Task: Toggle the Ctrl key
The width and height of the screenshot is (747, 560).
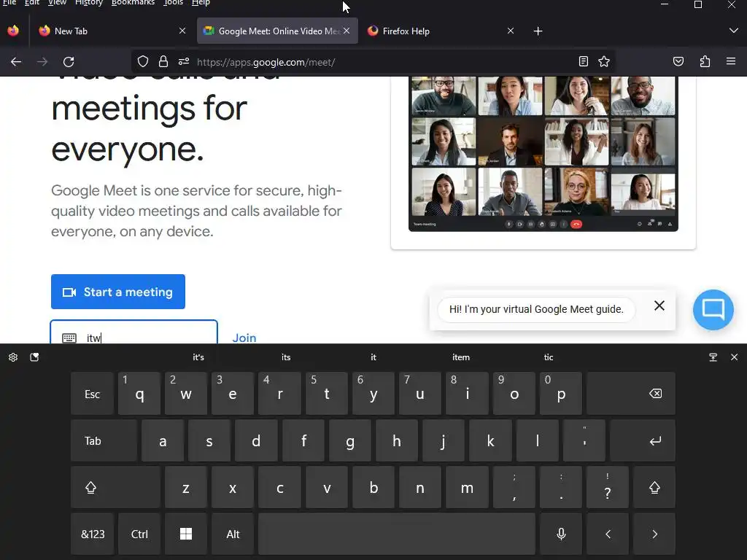Action: [139, 534]
